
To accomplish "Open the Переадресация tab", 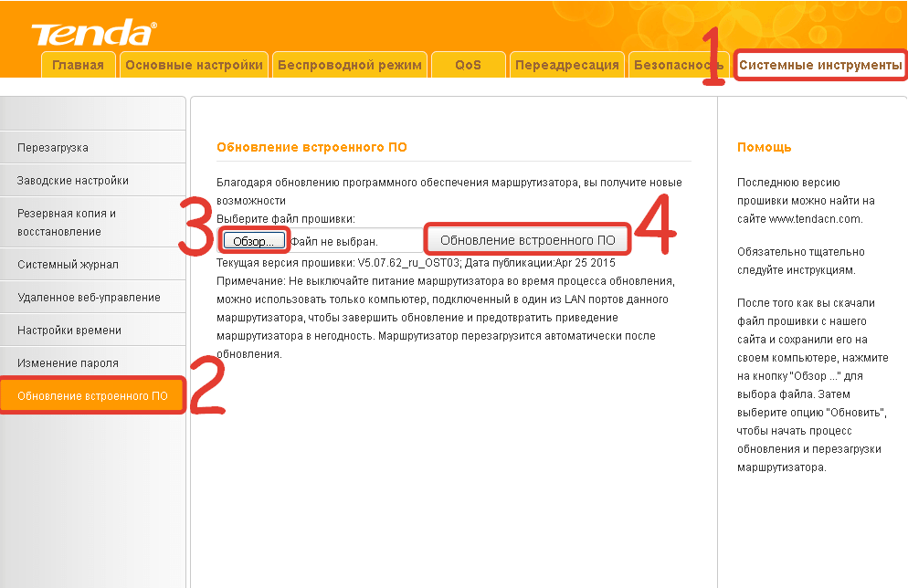I will point(566,65).
